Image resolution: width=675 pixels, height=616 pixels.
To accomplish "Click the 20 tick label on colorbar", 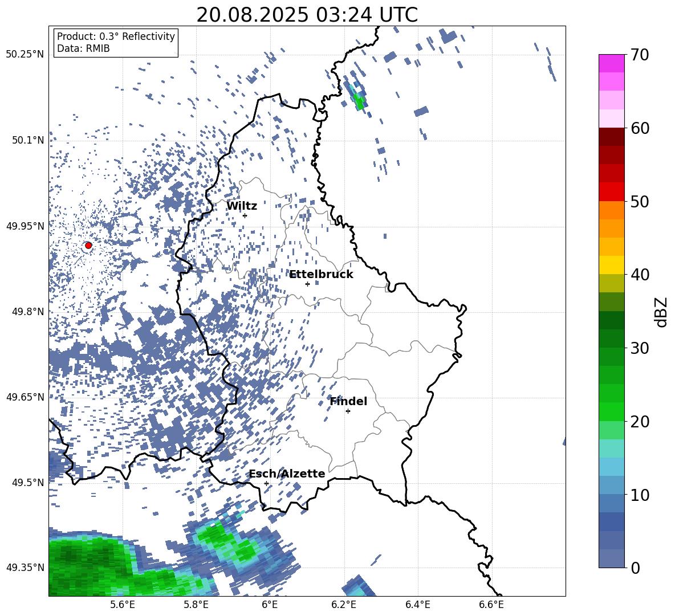I will tap(640, 422).
